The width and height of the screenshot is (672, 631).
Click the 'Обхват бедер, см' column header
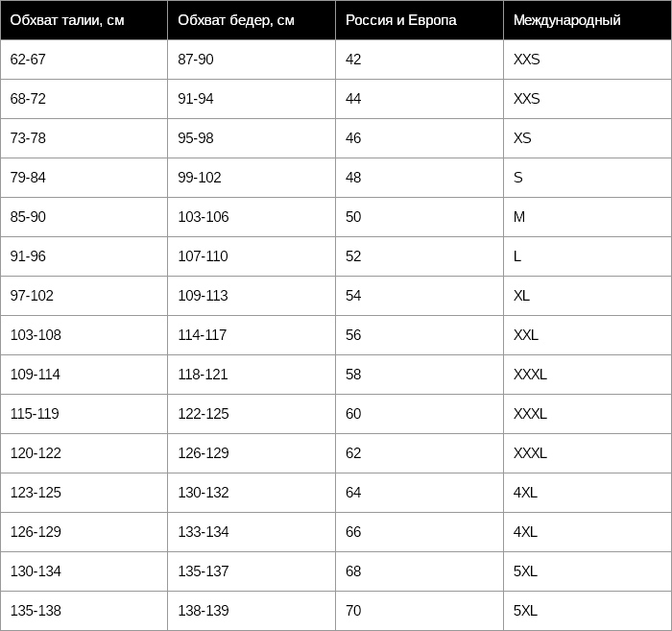(x=252, y=20)
